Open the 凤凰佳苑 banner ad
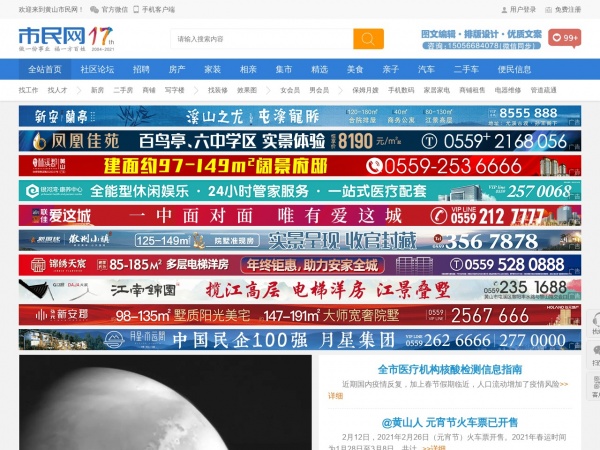The image size is (600, 450). click(x=300, y=141)
